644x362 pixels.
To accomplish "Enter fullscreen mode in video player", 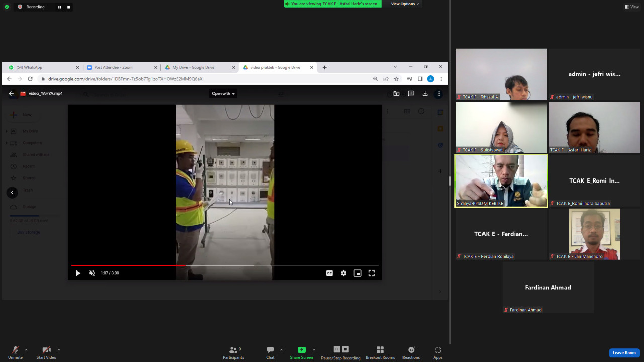I will point(372,273).
